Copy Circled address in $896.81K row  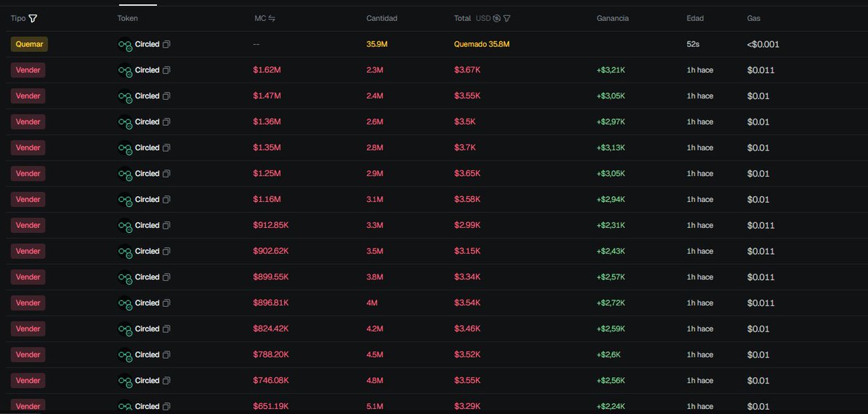coord(166,303)
